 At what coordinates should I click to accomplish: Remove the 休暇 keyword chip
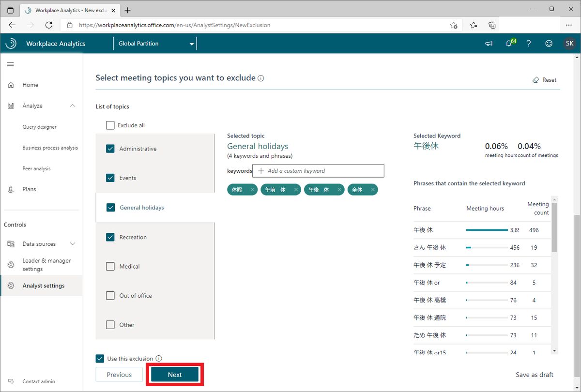point(252,190)
